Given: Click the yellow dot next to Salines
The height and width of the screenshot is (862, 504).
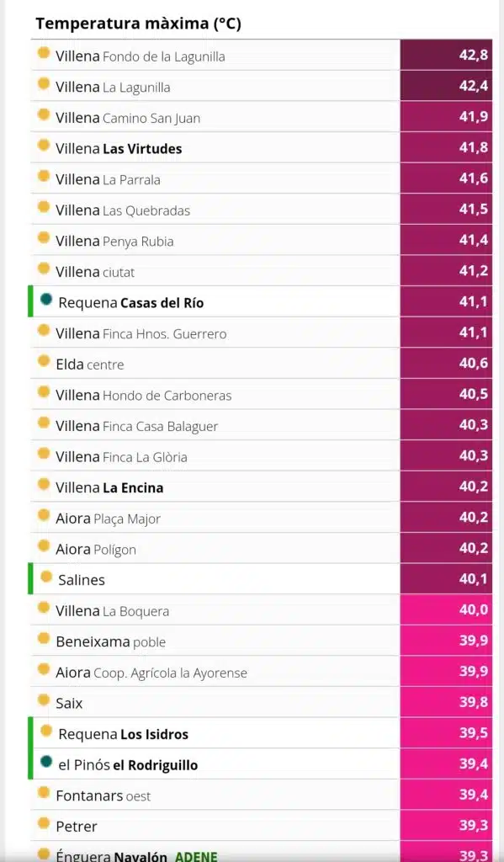Looking at the screenshot, I should click(46, 577).
